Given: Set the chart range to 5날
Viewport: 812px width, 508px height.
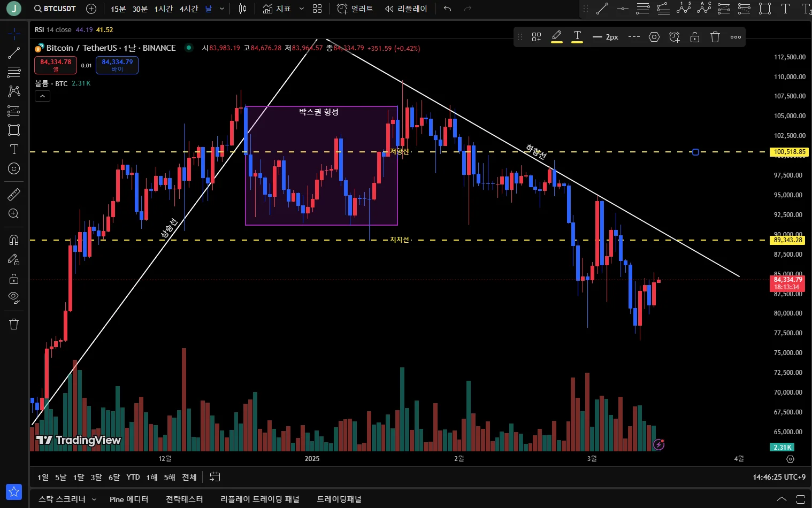Looking at the screenshot, I should pyautogui.click(x=60, y=477).
